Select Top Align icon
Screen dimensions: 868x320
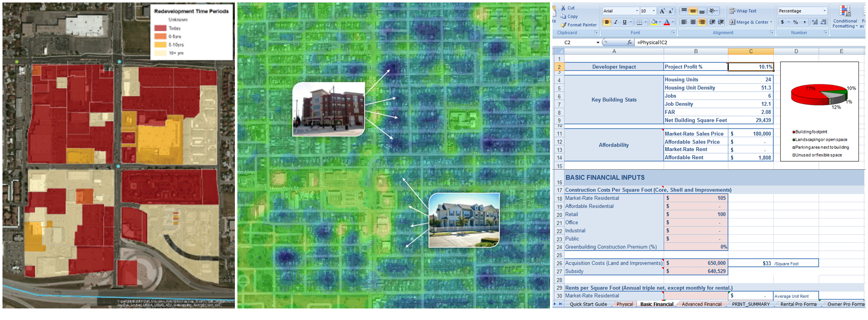(x=684, y=11)
